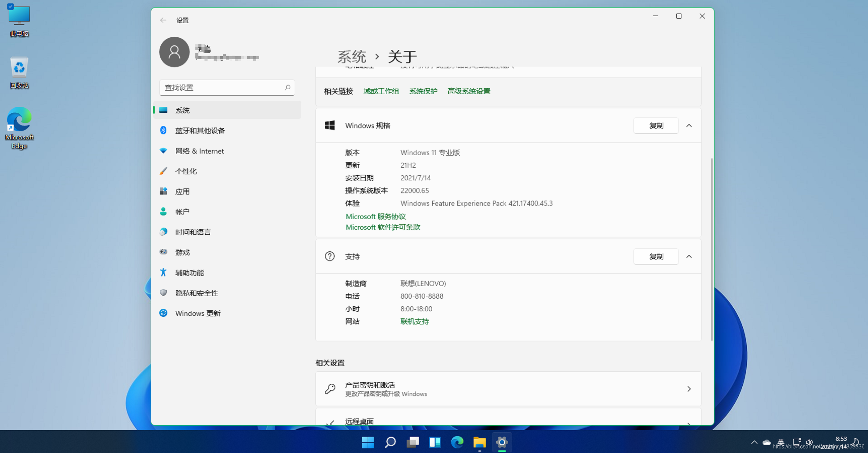The width and height of the screenshot is (868, 453).
Task: Go to Privacy and security settings
Action: point(196,293)
